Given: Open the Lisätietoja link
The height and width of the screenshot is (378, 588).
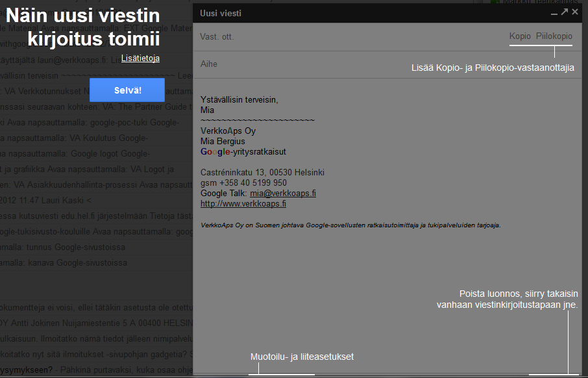Looking at the screenshot, I should [x=140, y=58].
